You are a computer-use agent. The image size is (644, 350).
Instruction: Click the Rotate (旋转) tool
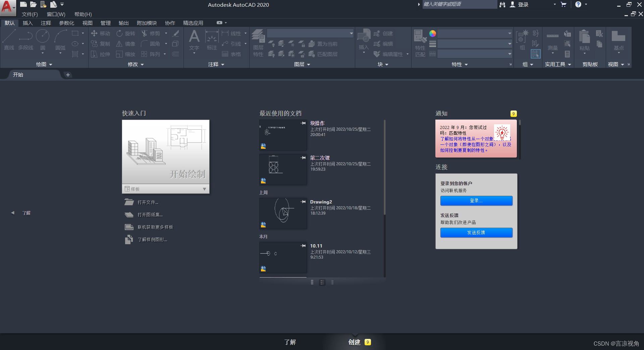point(126,33)
